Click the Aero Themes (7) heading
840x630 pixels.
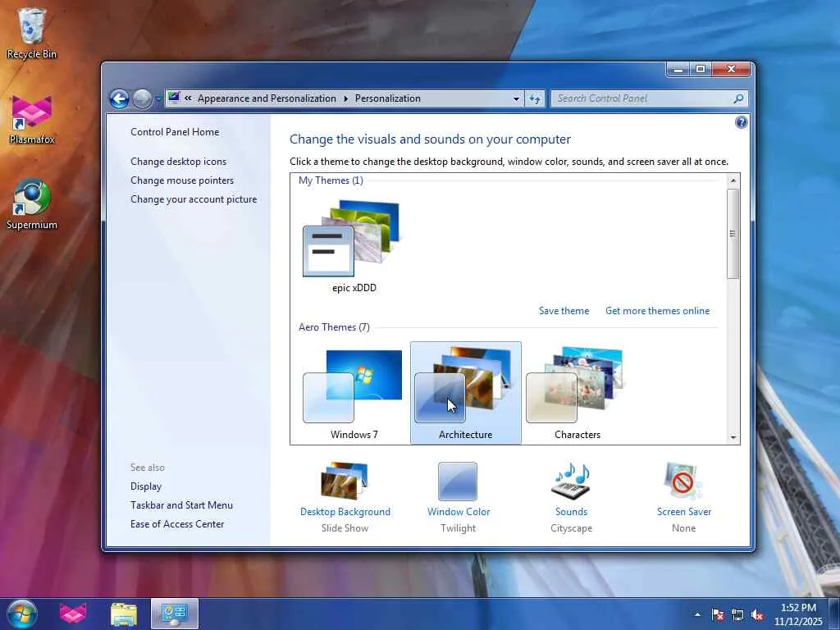click(334, 326)
